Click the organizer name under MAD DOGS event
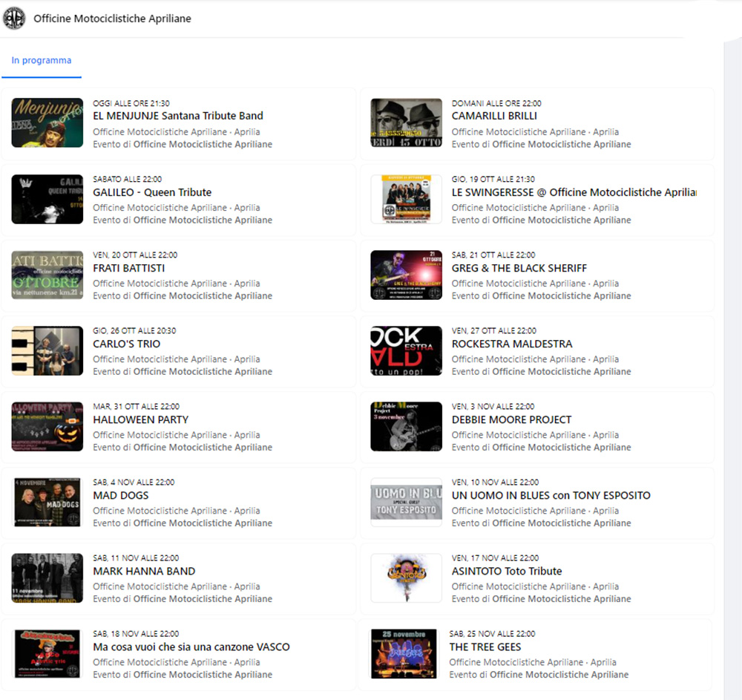 pos(202,523)
